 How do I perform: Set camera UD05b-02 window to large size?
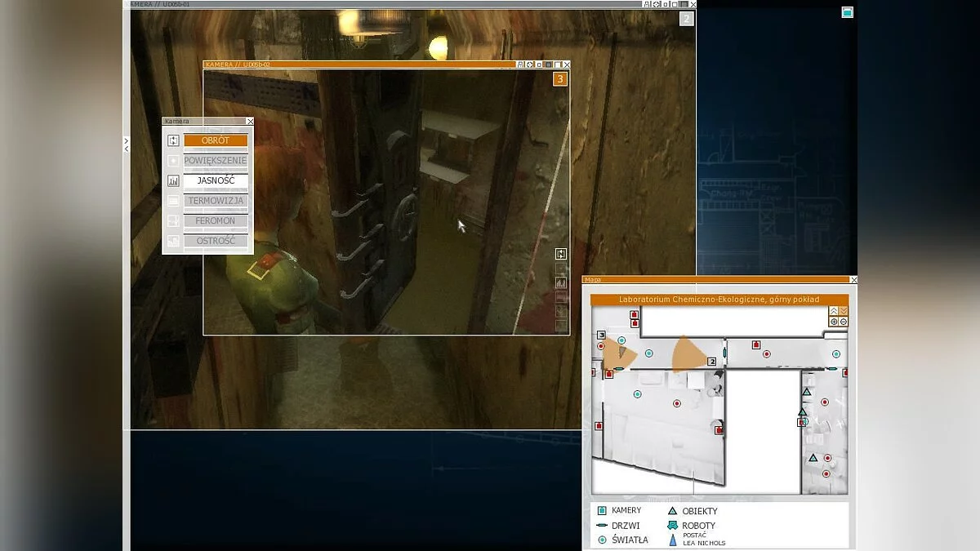[558, 64]
